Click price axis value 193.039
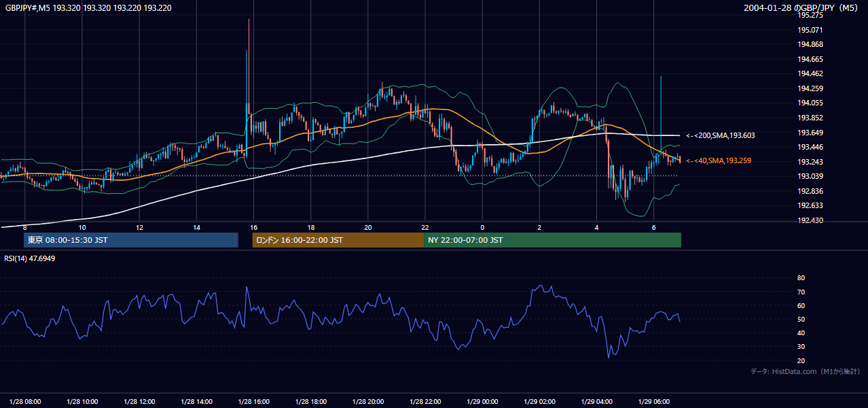This screenshot has height=408, width=868. pos(811,176)
